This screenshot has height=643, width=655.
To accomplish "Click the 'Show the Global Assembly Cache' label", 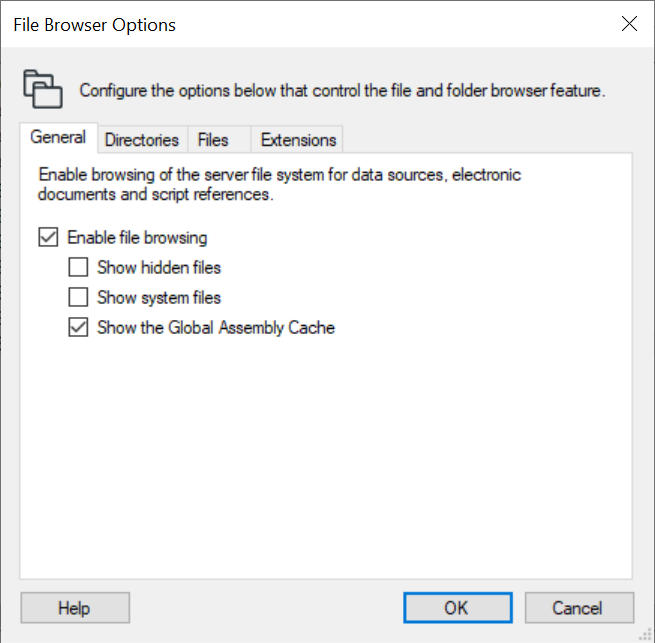I will point(216,327).
